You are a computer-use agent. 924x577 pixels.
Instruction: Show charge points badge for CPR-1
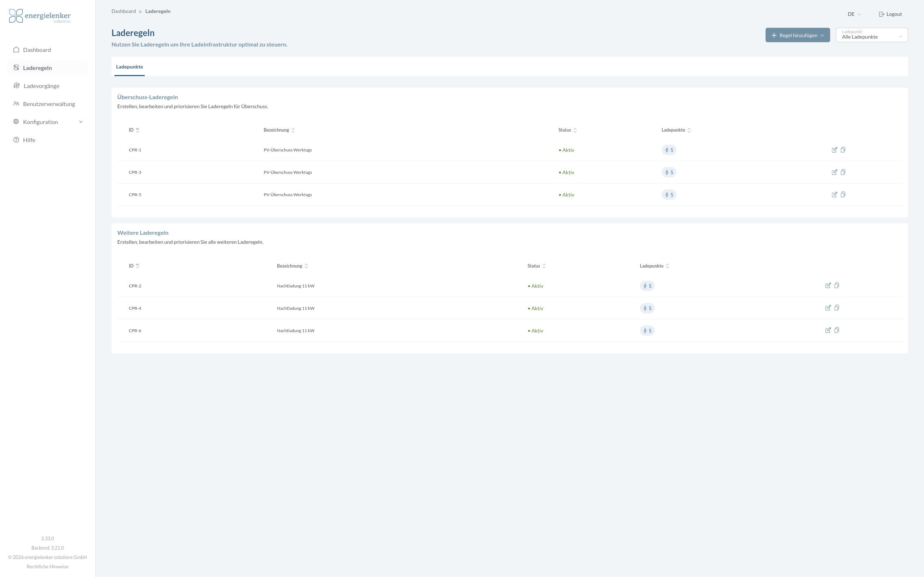[x=668, y=150]
